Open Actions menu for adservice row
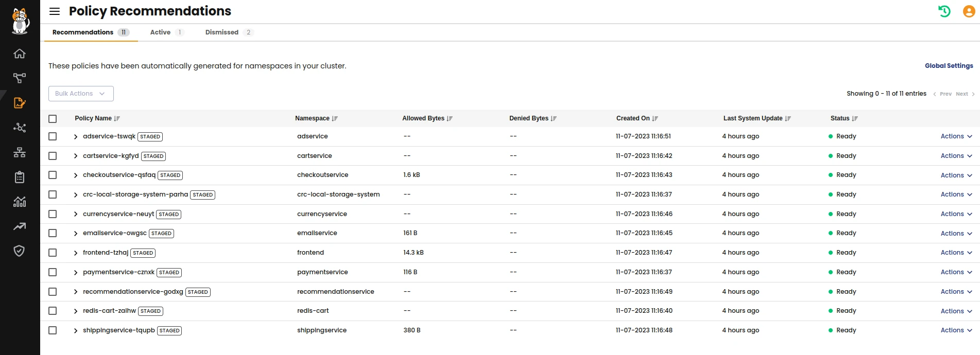The image size is (980, 355). click(x=956, y=136)
